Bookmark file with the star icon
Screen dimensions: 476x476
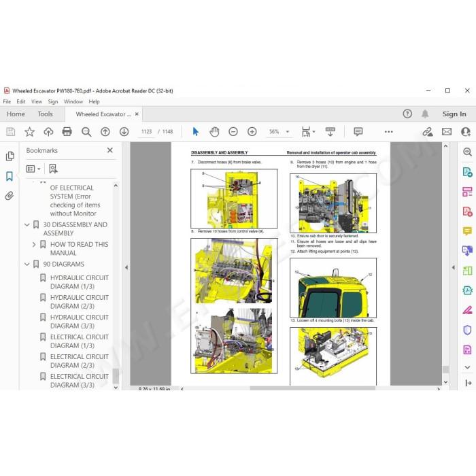29,132
